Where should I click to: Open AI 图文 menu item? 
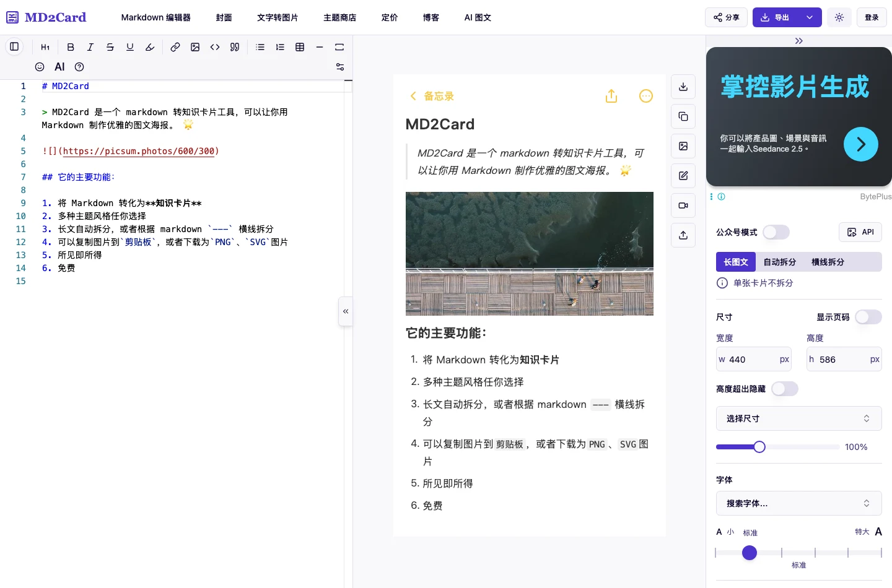click(478, 17)
